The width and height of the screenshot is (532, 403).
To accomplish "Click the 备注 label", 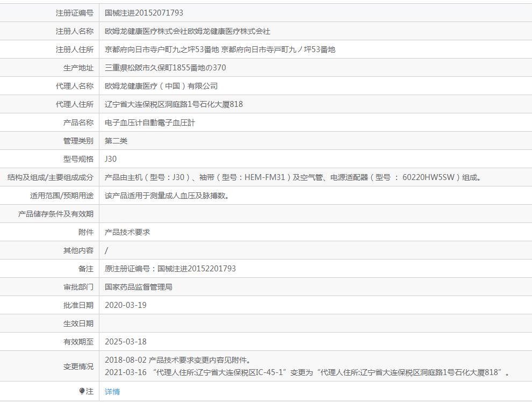I will pos(86,269).
